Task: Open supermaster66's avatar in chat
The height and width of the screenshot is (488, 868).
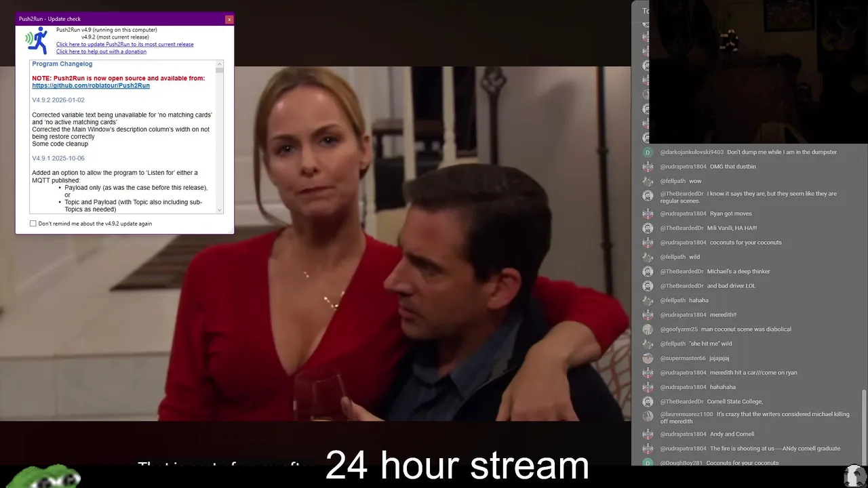Action: pos(648,359)
